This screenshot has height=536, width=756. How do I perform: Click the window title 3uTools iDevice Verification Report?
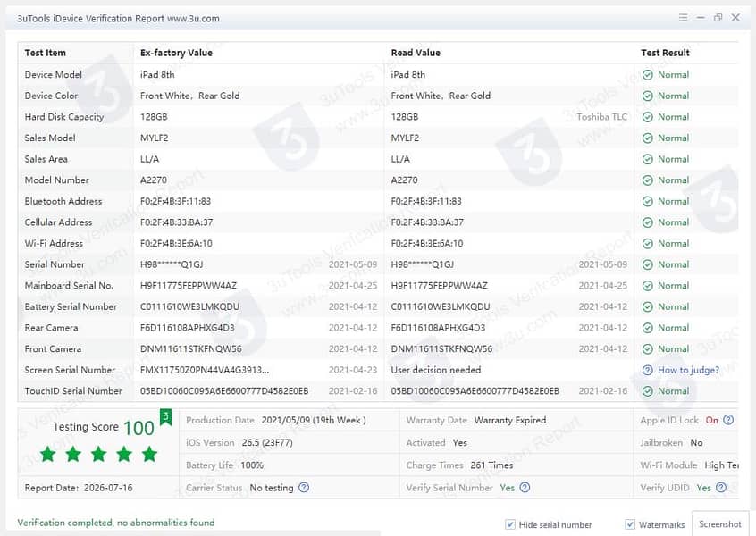click(x=118, y=19)
